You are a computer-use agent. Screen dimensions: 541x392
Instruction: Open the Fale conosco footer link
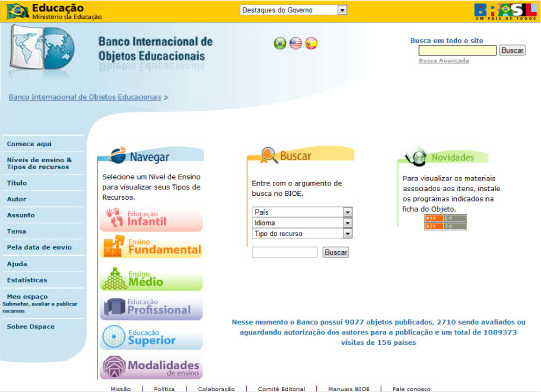411,389
